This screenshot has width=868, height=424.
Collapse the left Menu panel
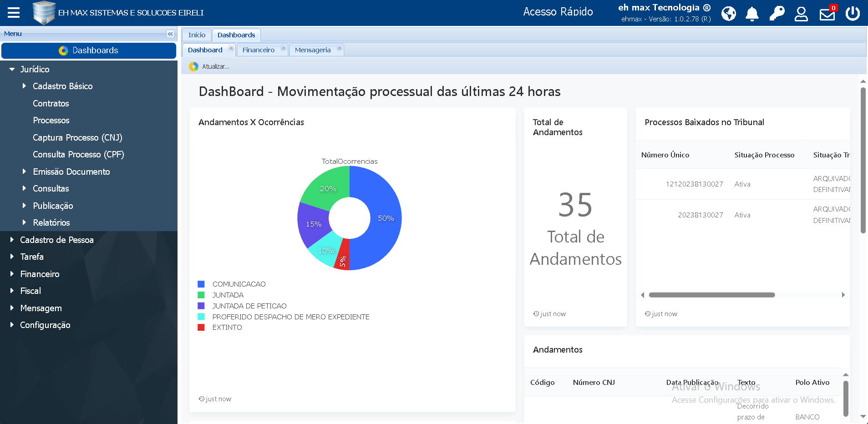170,34
